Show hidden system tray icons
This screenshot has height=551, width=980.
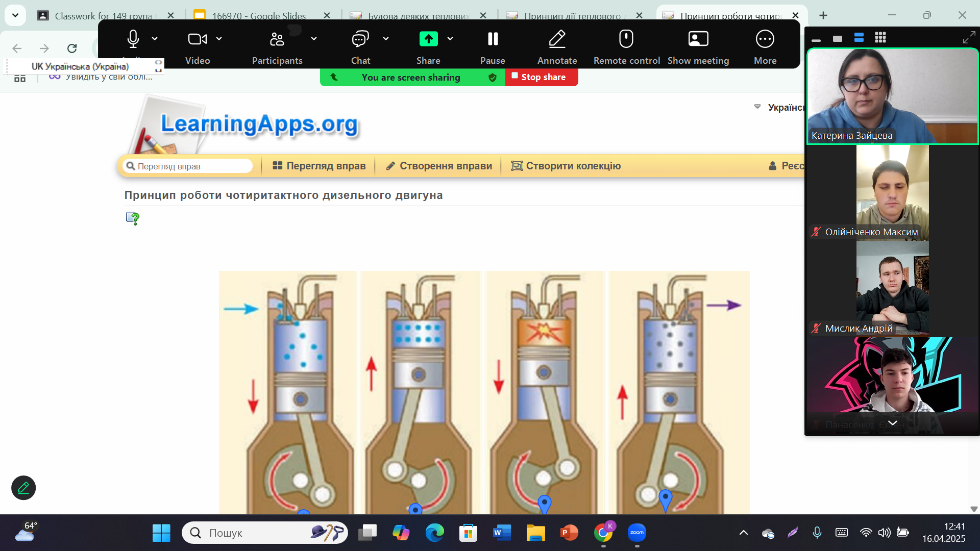744,533
